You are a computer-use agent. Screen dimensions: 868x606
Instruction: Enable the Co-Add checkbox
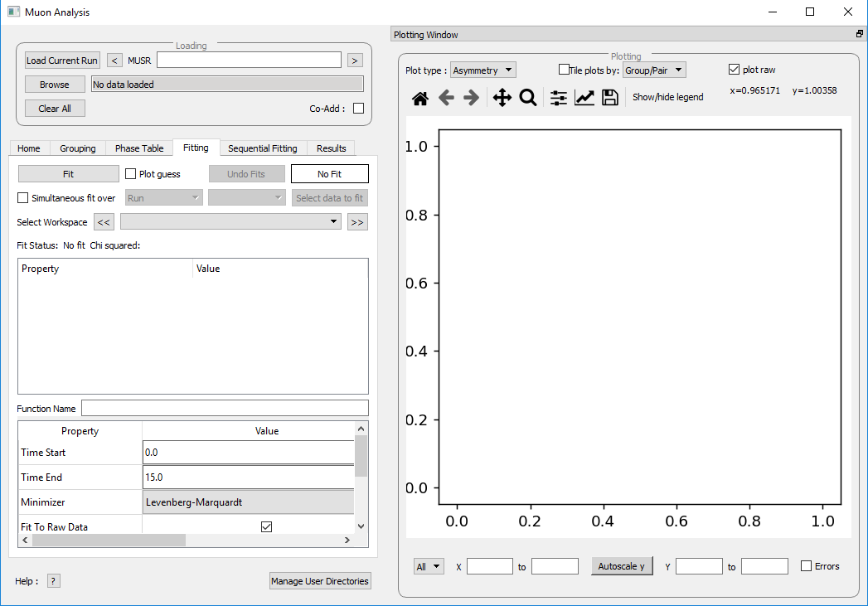(x=359, y=109)
